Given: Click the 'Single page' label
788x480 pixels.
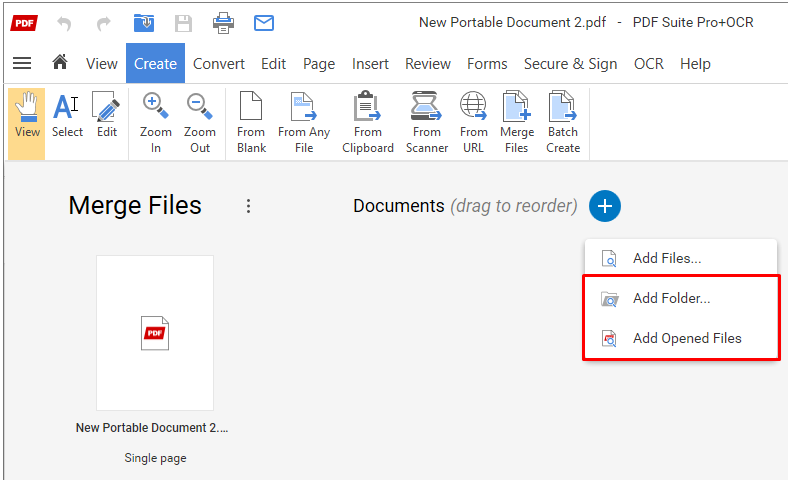Looking at the screenshot, I should [x=155, y=458].
